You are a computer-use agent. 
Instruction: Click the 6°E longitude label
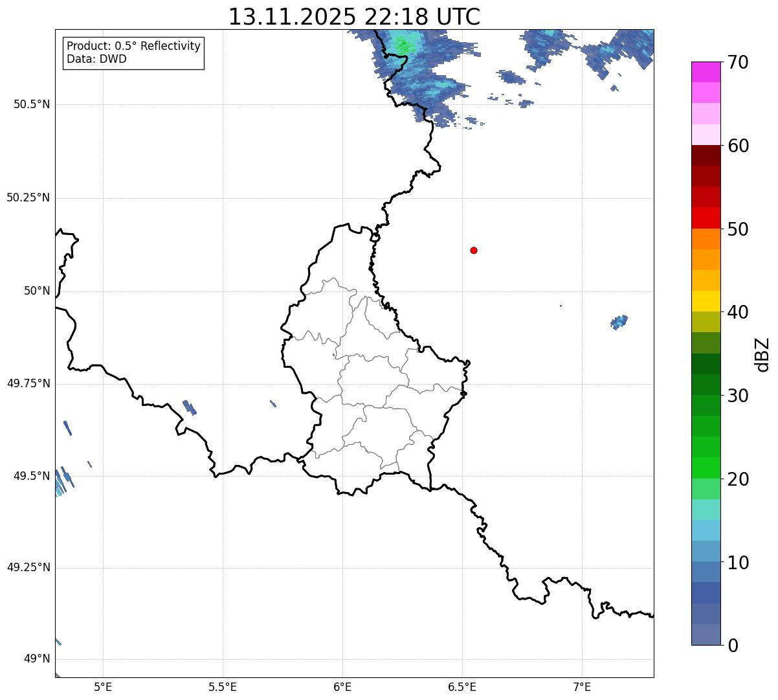tap(342, 686)
